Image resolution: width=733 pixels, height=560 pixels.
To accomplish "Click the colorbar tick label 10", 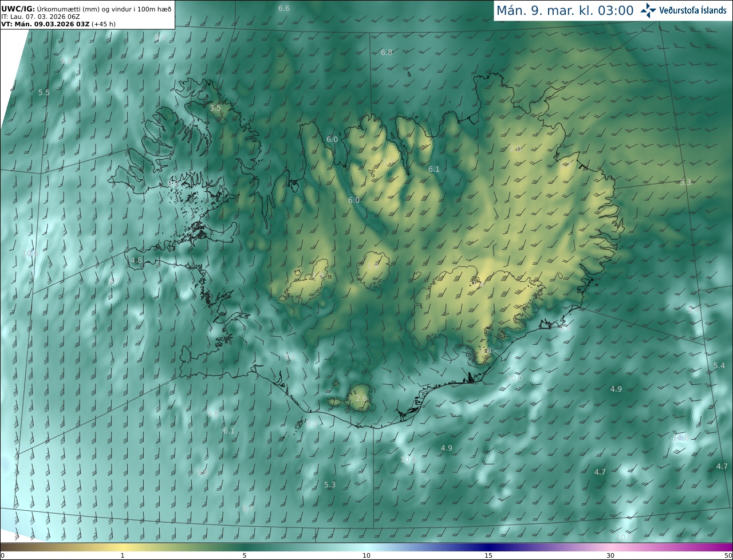I will (366, 555).
